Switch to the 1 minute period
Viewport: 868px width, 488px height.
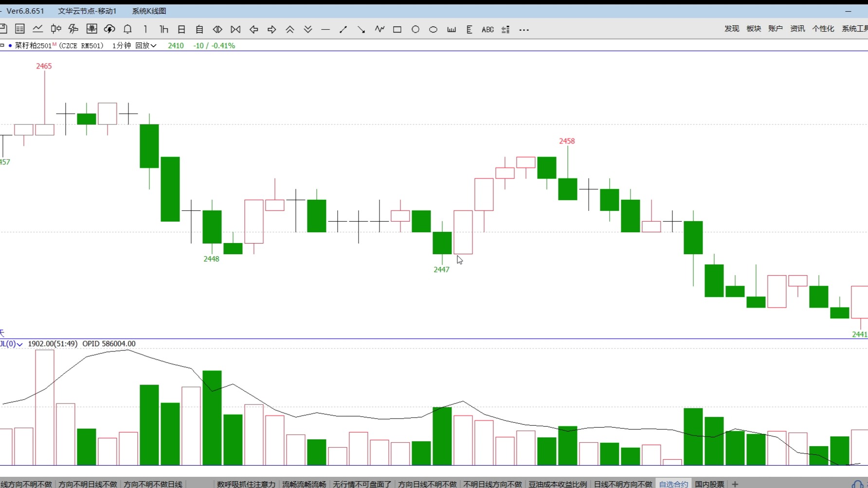pos(145,30)
